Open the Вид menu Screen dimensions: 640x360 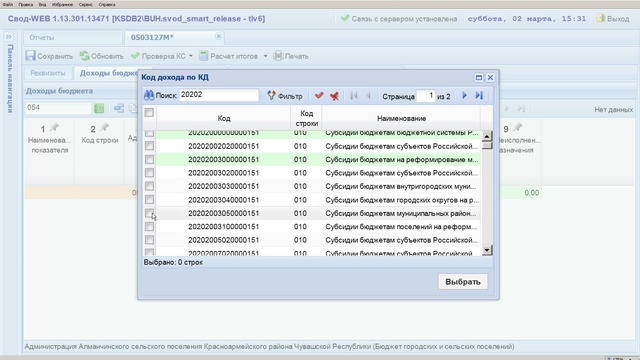[42, 4]
